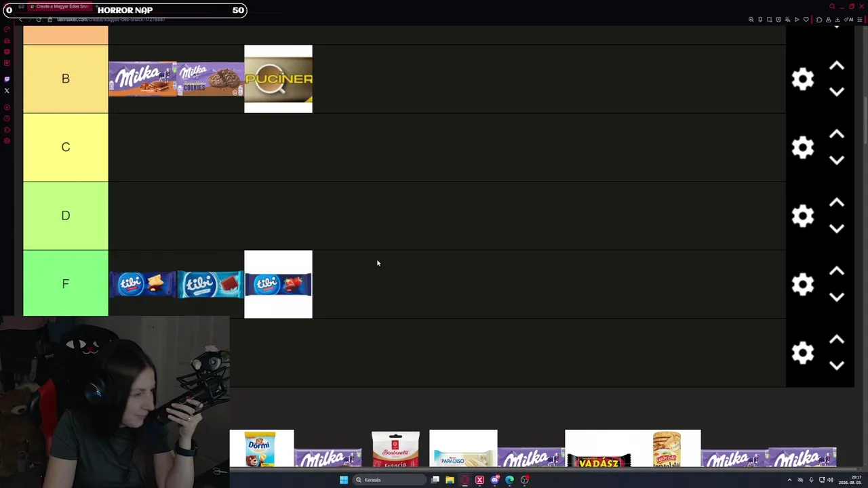
Task: Click the D tier label
Action: 66,216
